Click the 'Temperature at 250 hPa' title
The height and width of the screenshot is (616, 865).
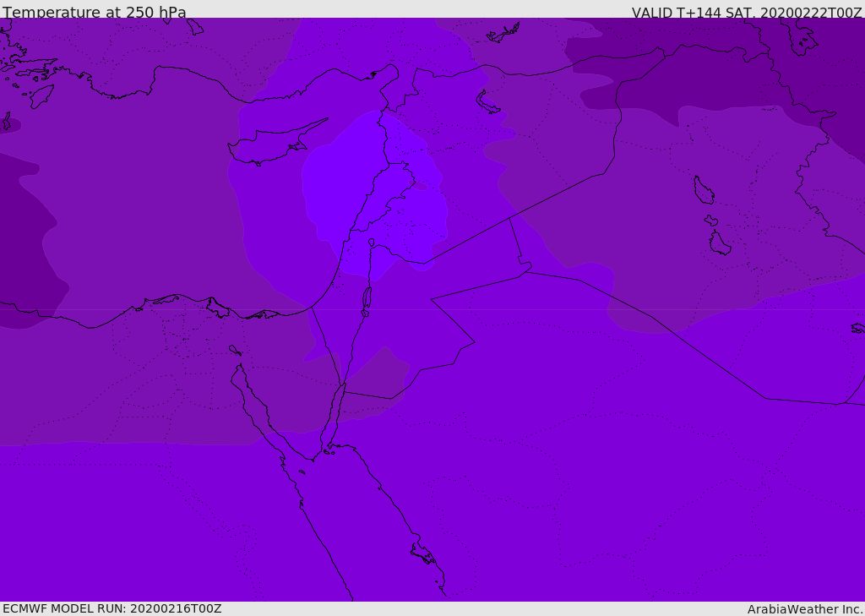pos(95,12)
